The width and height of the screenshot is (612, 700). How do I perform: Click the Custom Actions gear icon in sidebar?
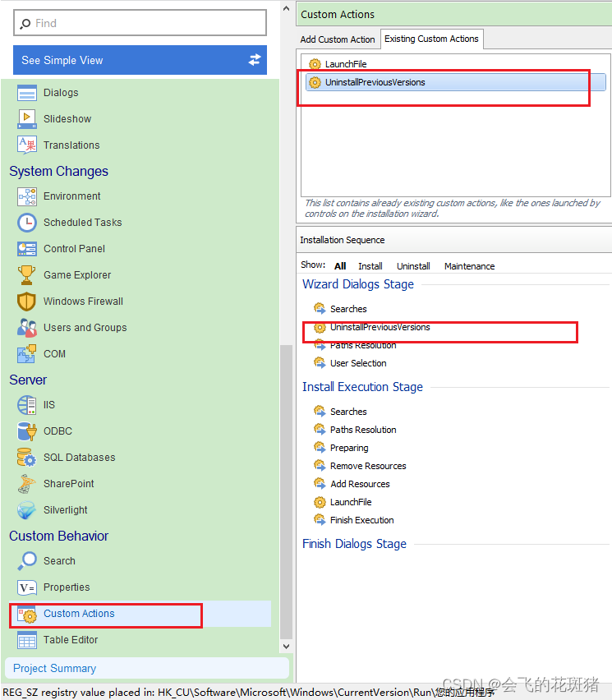click(x=27, y=615)
